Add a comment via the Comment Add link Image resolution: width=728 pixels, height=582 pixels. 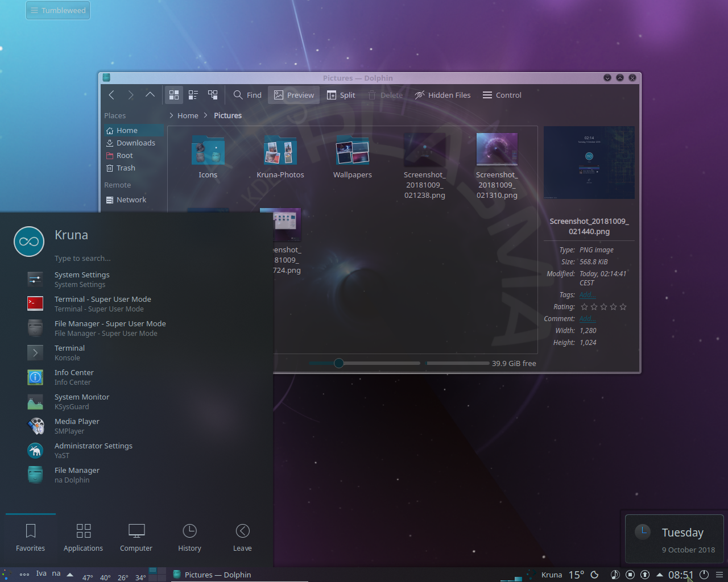point(588,319)
